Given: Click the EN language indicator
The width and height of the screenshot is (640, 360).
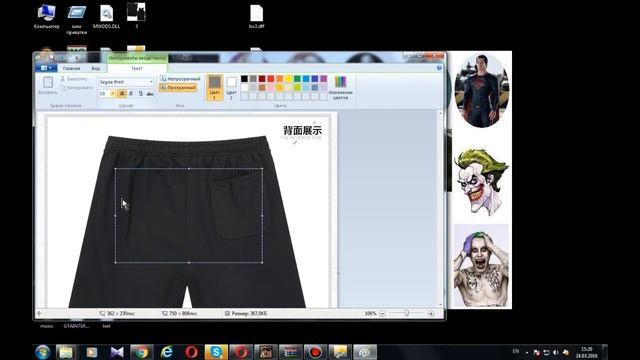Looking at the screenshot, I should tap(516, 351).
